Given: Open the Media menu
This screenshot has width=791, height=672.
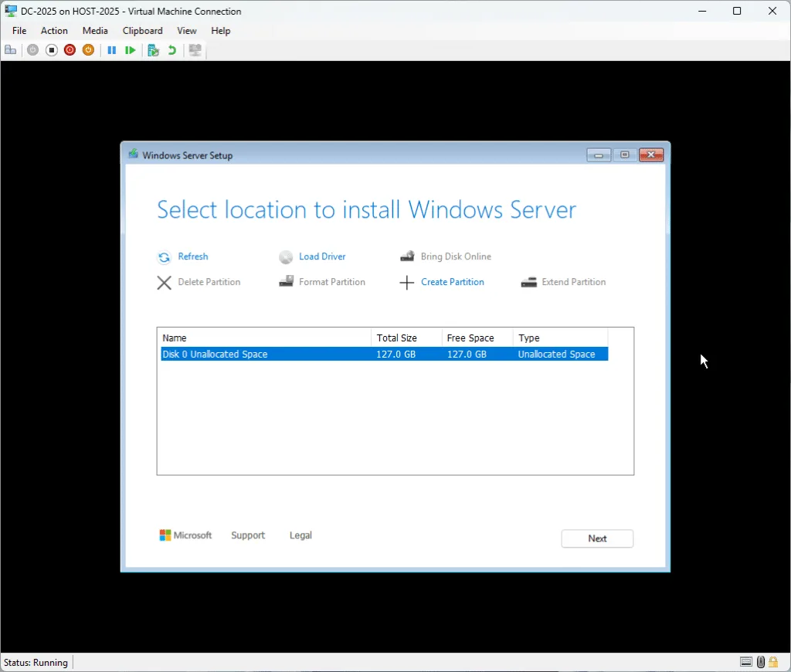Looking at the screenshot, I should 95,31.
